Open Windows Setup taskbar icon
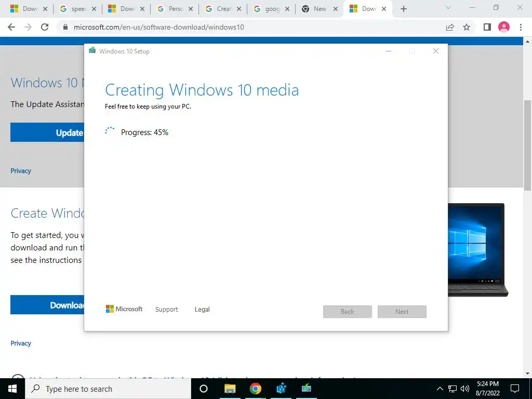532x399 pixels. (x=307, y=389)
